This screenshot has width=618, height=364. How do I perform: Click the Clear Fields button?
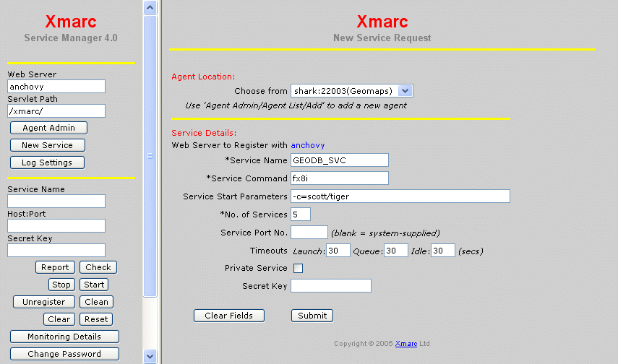pos(228,316)
